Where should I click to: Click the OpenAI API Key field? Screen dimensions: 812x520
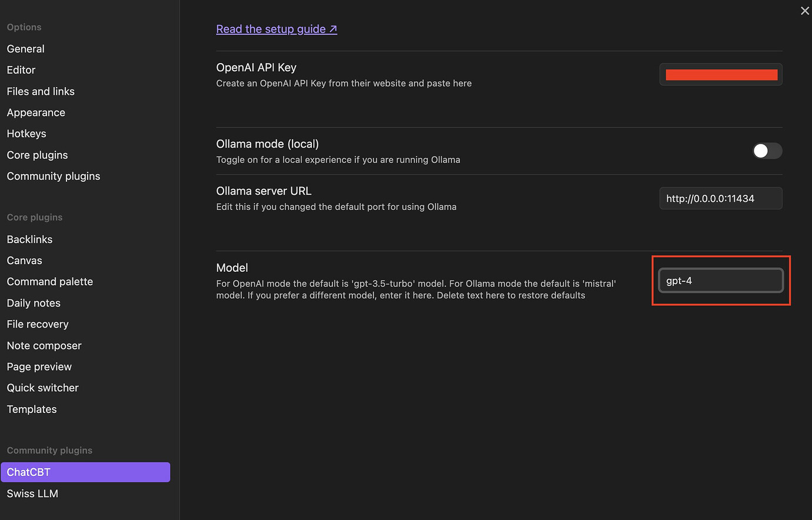(x=720, y=75)
